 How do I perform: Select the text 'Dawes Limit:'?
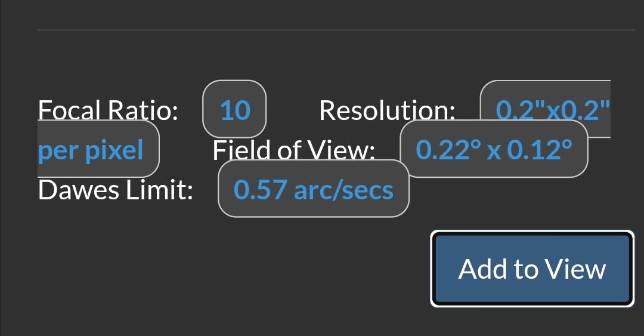116,190
